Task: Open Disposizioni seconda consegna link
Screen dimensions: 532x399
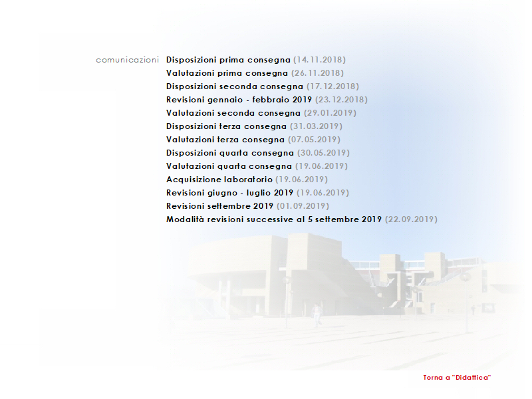Action: point(235,86)
